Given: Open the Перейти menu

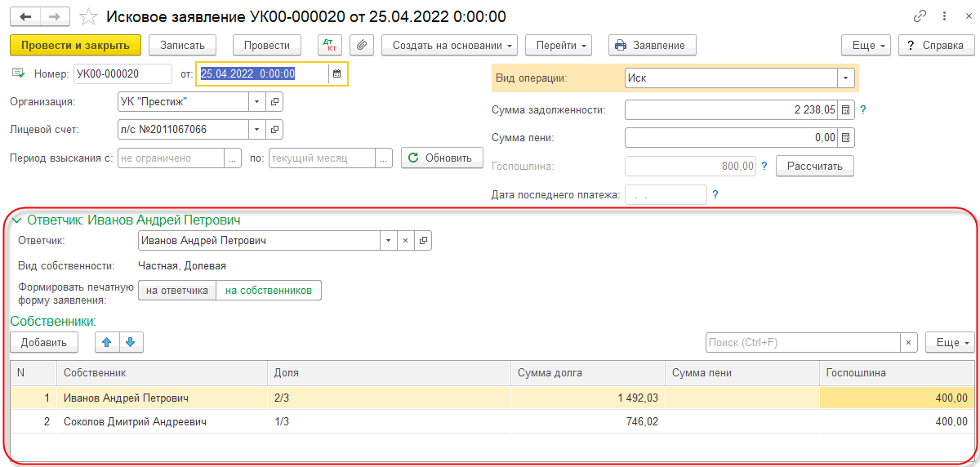Looking at the screenshot, I should [558, 45].
